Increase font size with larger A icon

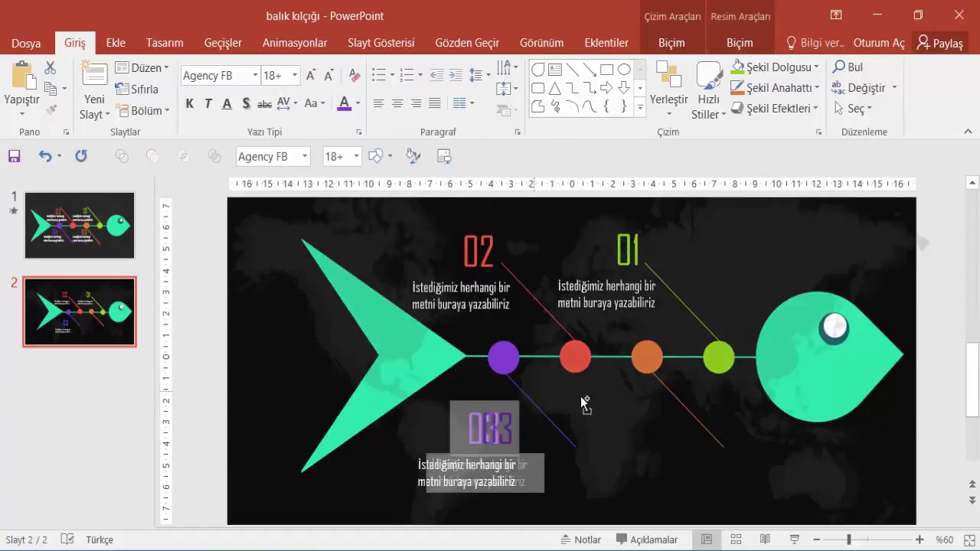(x=311, y=75)
